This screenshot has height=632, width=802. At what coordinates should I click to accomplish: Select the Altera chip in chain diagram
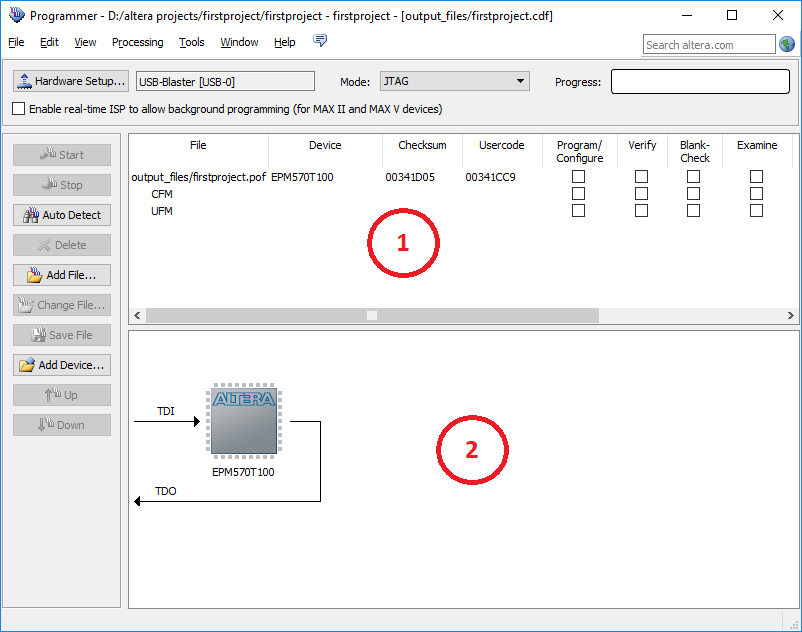pos(244,421)
